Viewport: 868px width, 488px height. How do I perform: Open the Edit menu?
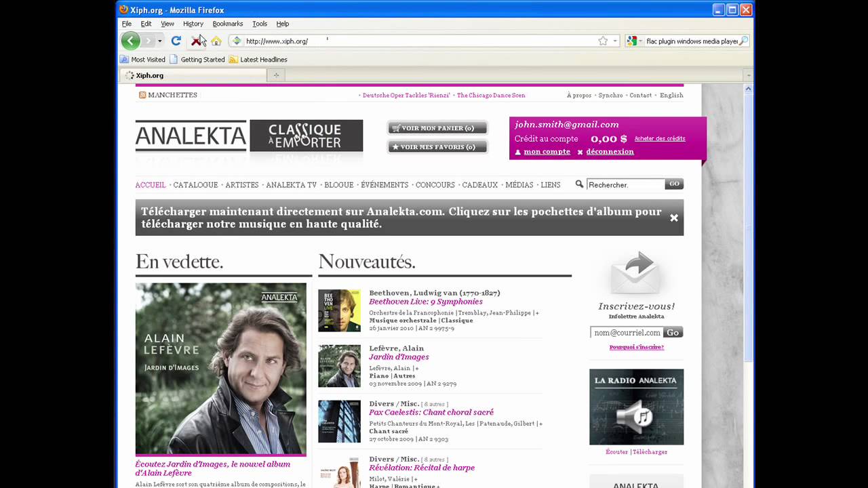pos(146,24)
